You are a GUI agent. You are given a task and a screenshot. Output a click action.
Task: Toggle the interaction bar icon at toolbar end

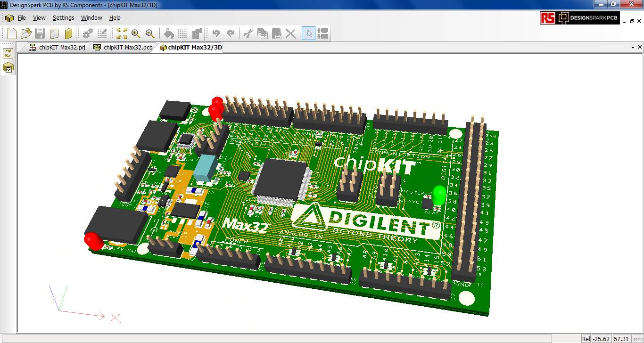pos(323,33)
